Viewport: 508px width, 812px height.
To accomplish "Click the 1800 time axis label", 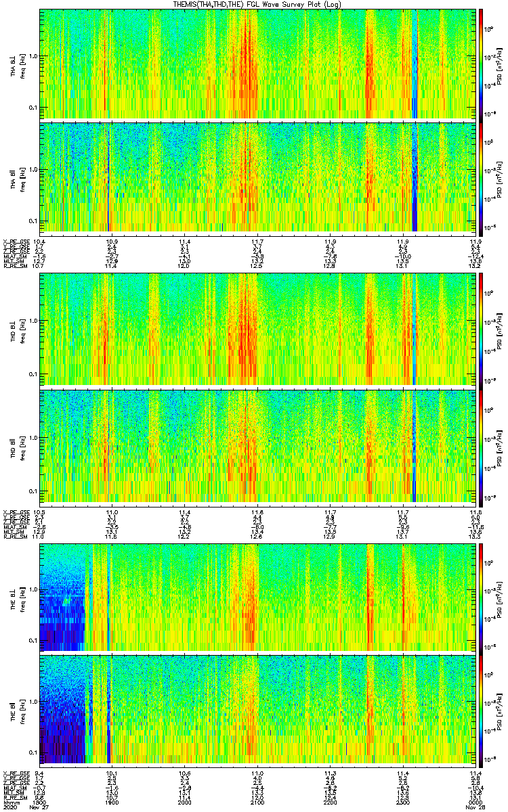I will point(39,803).
